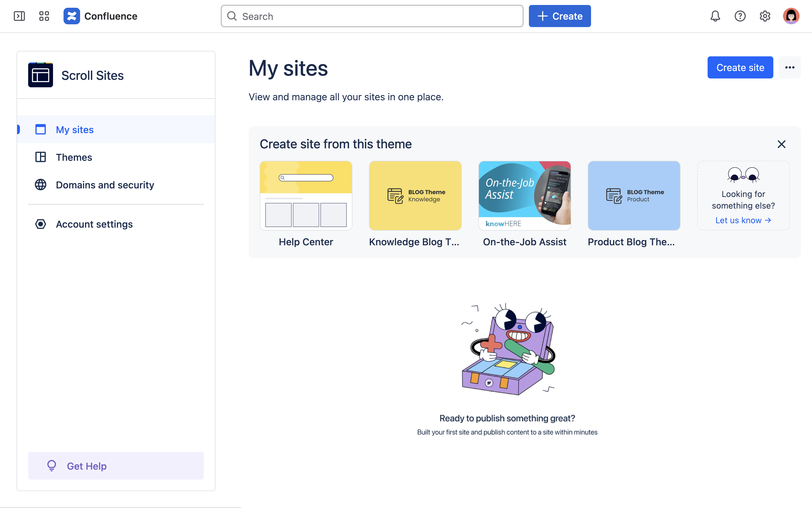Open Domains and security section
Viewport: 812px width, 508px height.
(105, 185)
